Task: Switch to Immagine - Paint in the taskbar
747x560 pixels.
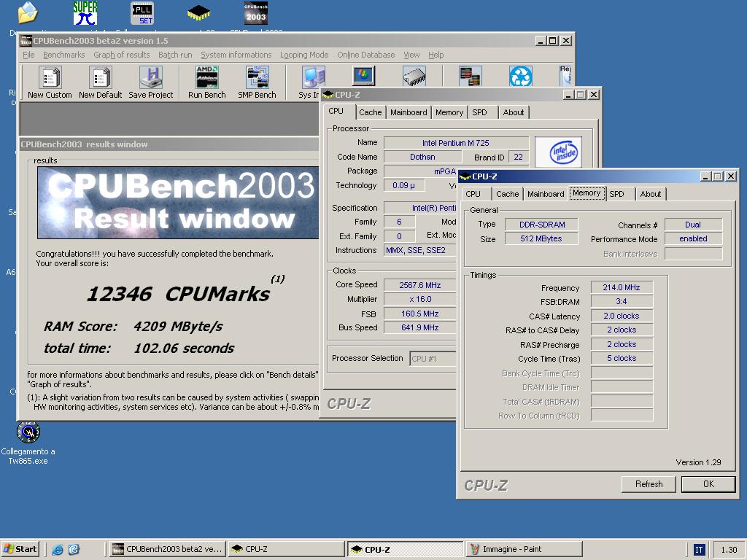Action: [x=524, y=549]
